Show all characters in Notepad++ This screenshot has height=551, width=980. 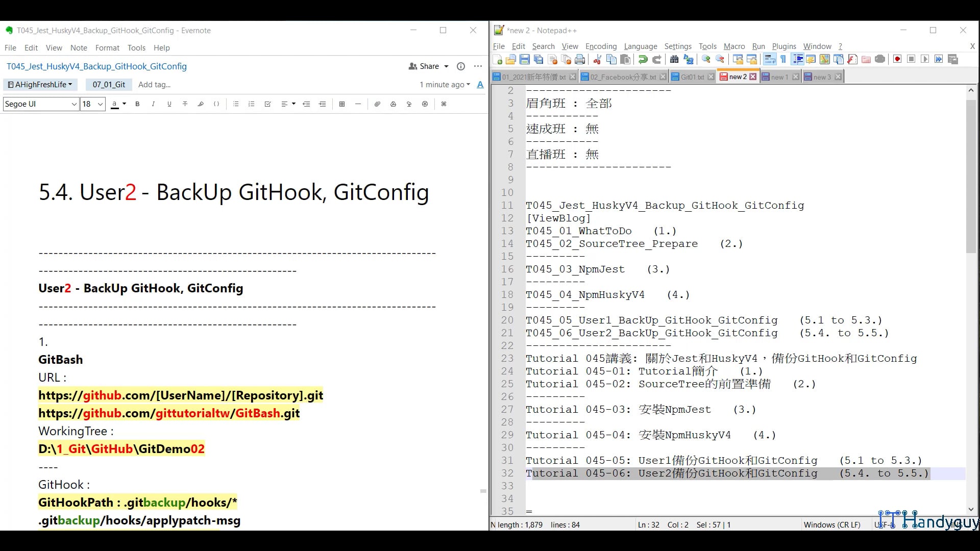[x=782, y=60]
